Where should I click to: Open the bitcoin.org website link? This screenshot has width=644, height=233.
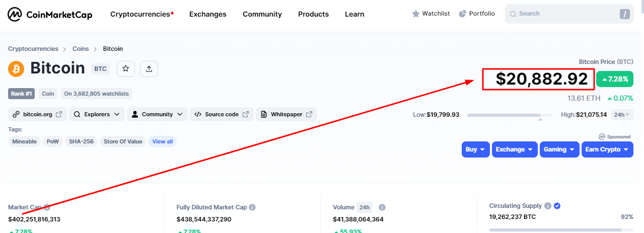(x=38, y=114)
